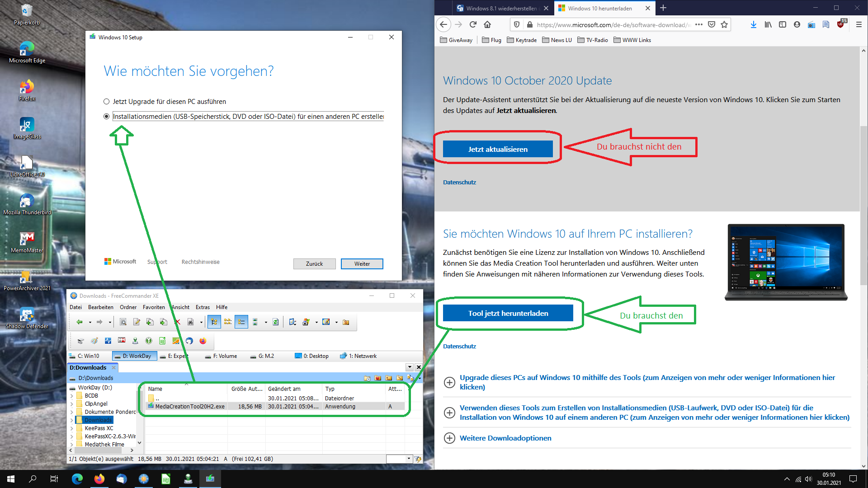Select the Installationsmedien radio option

pos(107,117)
